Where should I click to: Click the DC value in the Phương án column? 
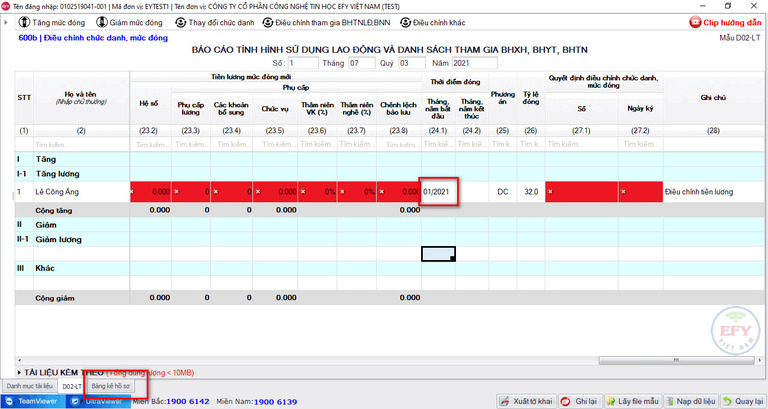coord(503,192)
